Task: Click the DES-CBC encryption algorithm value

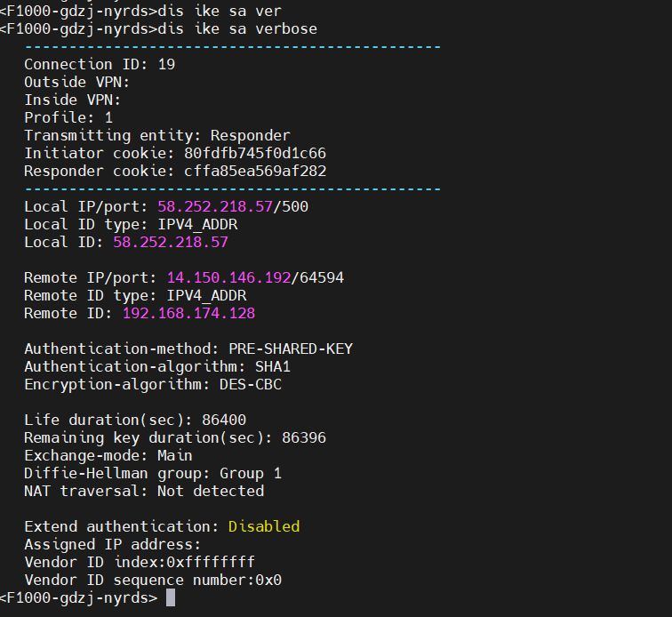Action: click(251, 384)
